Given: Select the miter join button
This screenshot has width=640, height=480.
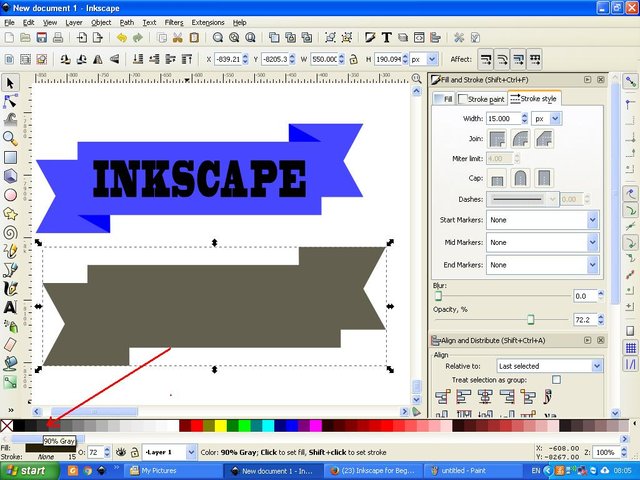Looking at the screenshot, I should 497,139.
